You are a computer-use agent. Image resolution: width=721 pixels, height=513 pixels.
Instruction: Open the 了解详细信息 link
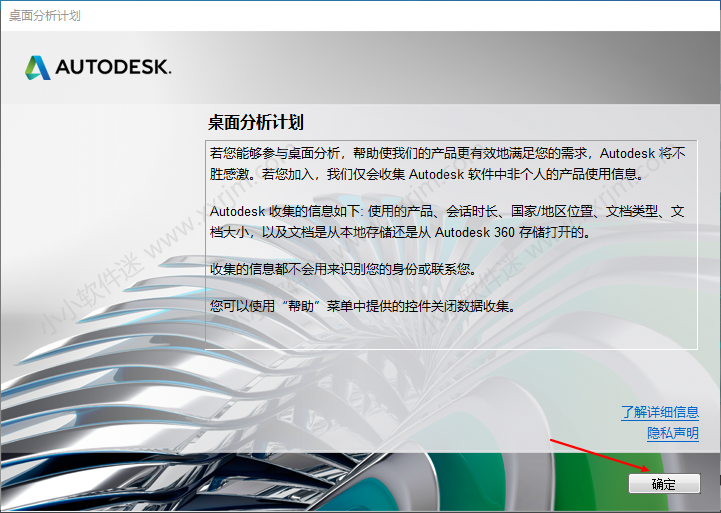click(x=659, y=412)
